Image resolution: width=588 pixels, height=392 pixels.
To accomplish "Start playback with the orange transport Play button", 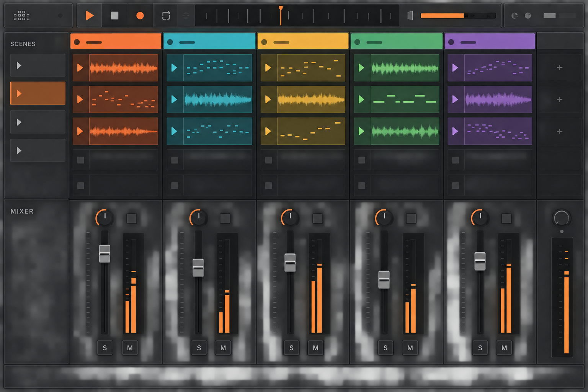I will (90, 16).
